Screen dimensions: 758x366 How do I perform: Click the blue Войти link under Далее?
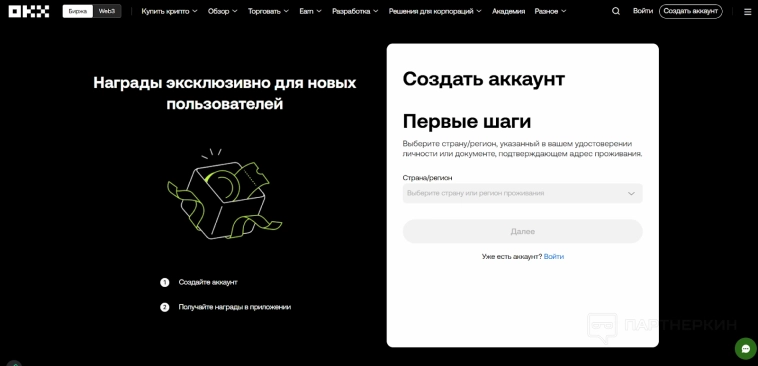[554, 256]
